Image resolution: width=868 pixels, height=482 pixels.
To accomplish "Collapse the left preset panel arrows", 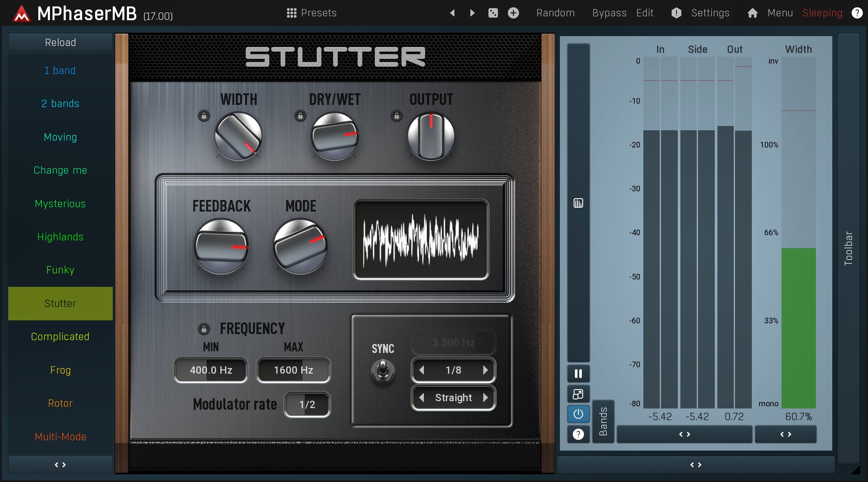I will [x=60, y=465].
